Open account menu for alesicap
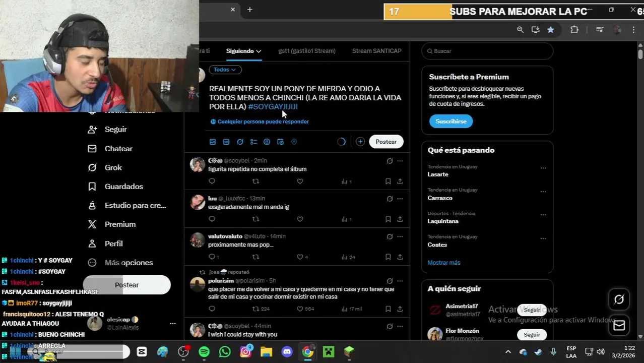 (x=172, y=324)
